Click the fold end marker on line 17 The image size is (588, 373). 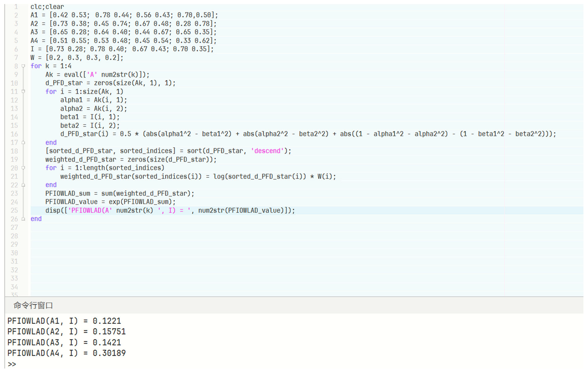tap(24, 142)
